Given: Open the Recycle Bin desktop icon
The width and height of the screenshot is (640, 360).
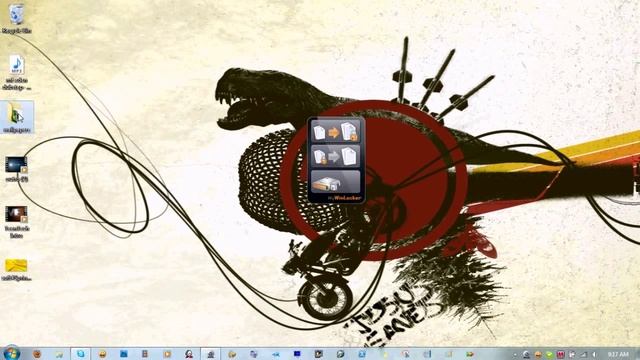Looking at the screenshot, I should [16, 19].
